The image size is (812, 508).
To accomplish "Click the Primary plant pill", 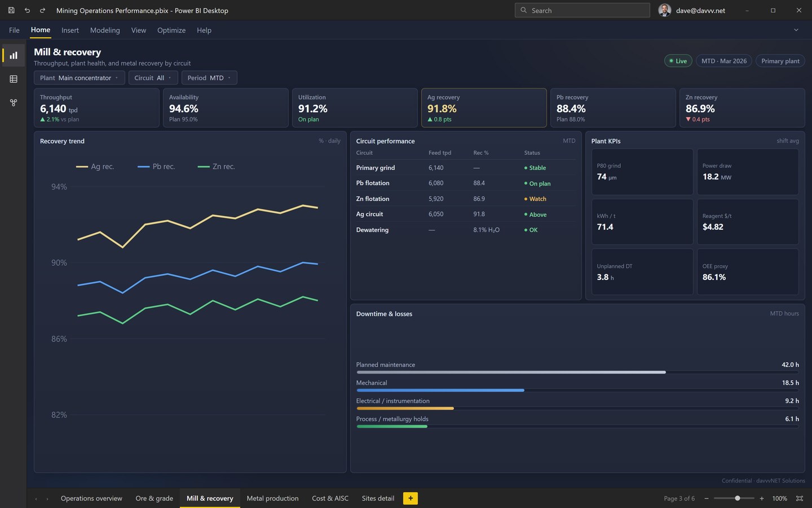I will 780,61.
